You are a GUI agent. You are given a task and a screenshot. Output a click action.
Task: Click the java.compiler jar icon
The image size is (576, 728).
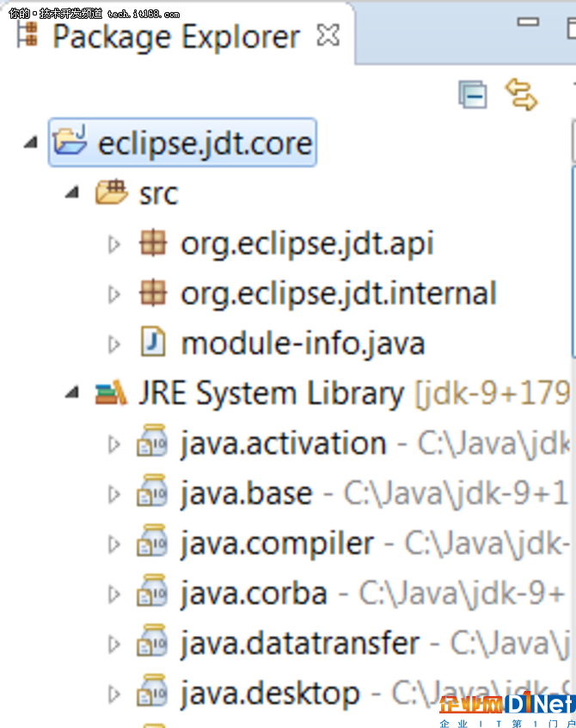tap(152, 541)
